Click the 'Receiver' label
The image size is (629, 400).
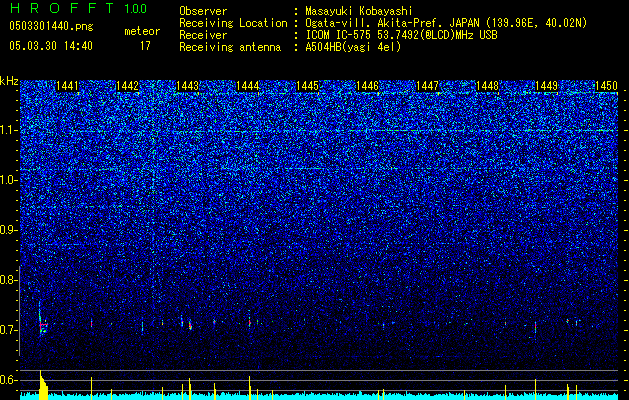[203, 35]
